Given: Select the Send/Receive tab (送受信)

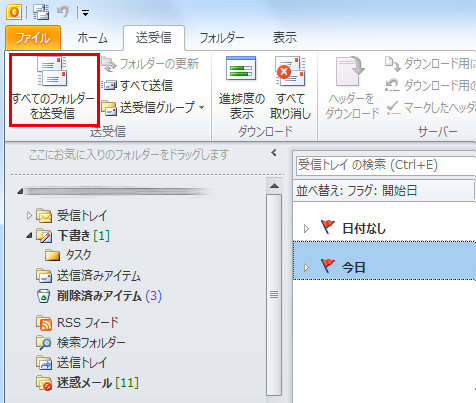Looking at the screenshot, I should coord(154,38).
